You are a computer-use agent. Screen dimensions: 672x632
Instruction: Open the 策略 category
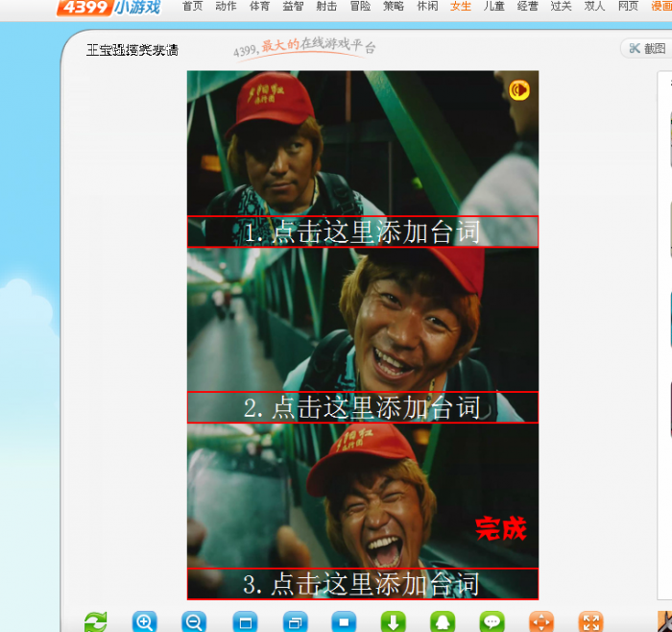click(x=394, y=6)
